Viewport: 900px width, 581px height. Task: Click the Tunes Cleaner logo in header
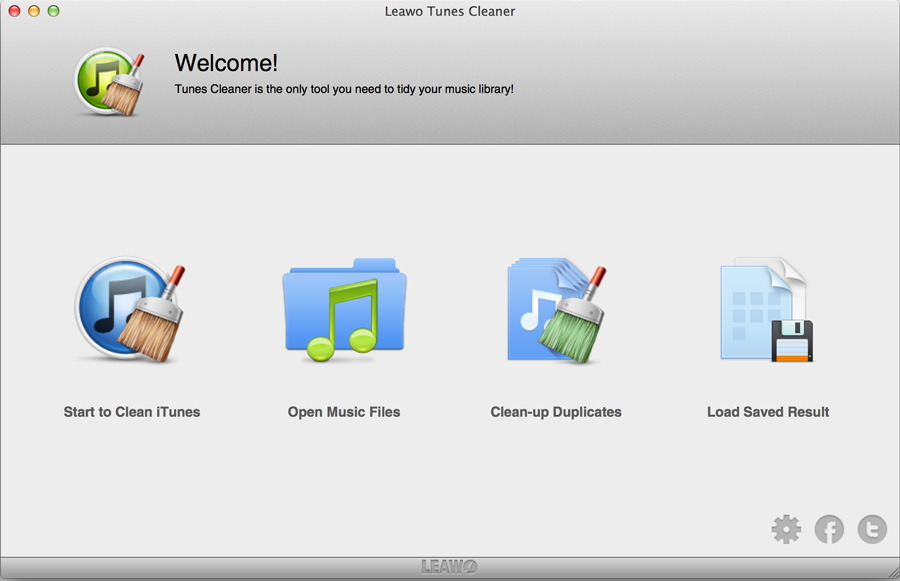(109, 81)
